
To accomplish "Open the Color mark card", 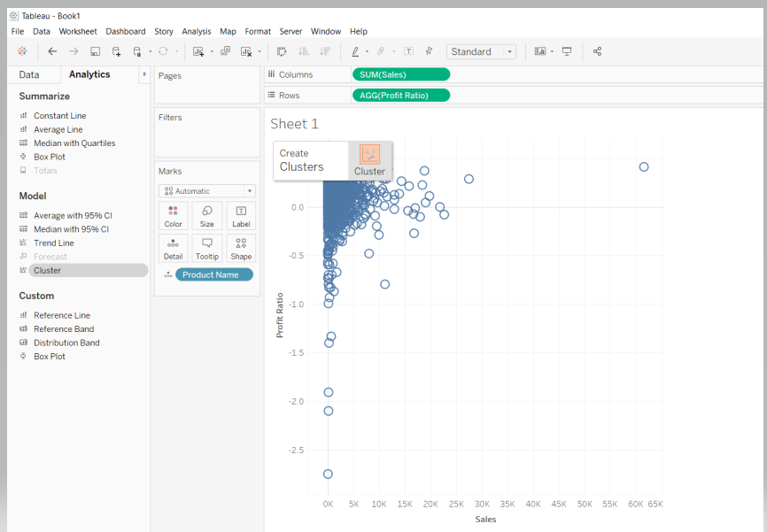I will point(173,216).
